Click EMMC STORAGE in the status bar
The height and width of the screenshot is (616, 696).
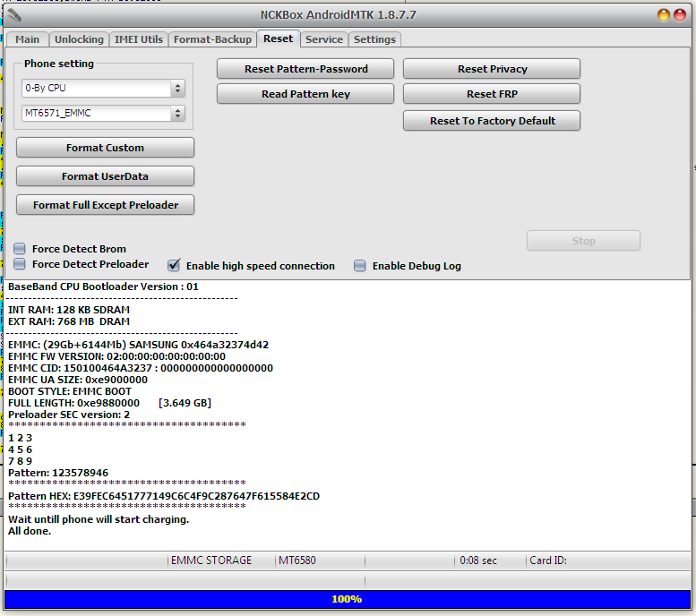(211, 560)
